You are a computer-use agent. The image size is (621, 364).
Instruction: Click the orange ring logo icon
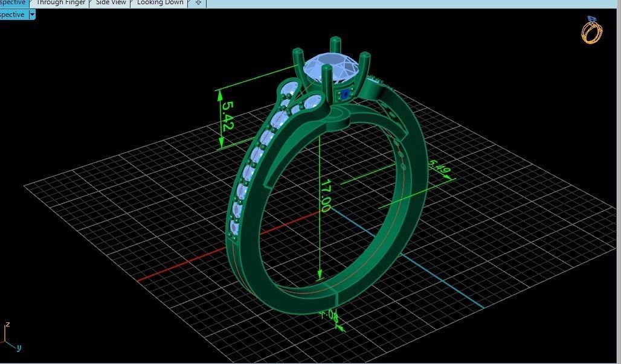click(x=592, y=30)
